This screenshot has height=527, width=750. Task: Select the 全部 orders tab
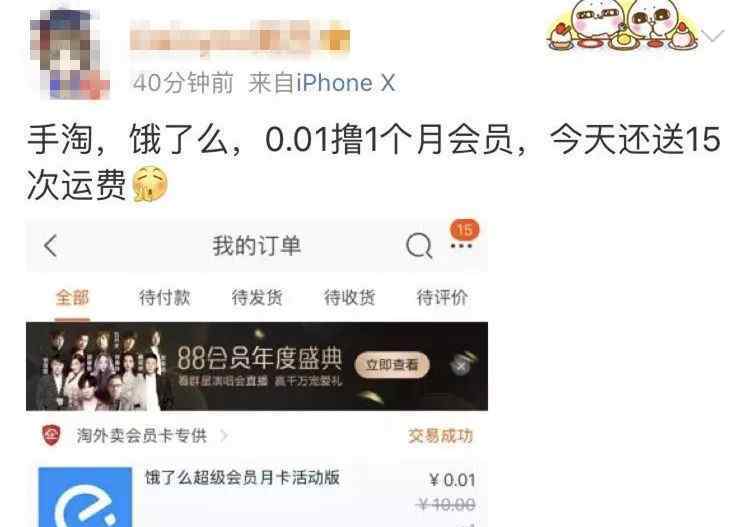click(72, 297)
